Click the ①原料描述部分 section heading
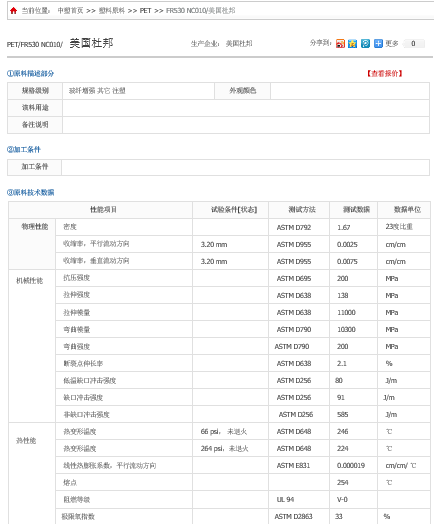Viewport: 434px width, 524px height. (x=30, y=74)
